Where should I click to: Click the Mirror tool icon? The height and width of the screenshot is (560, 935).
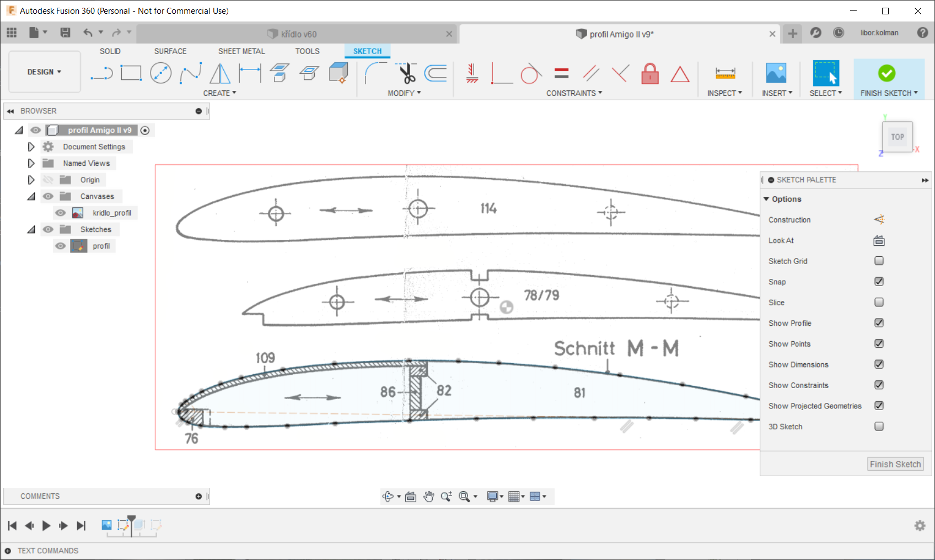point(220,73)
